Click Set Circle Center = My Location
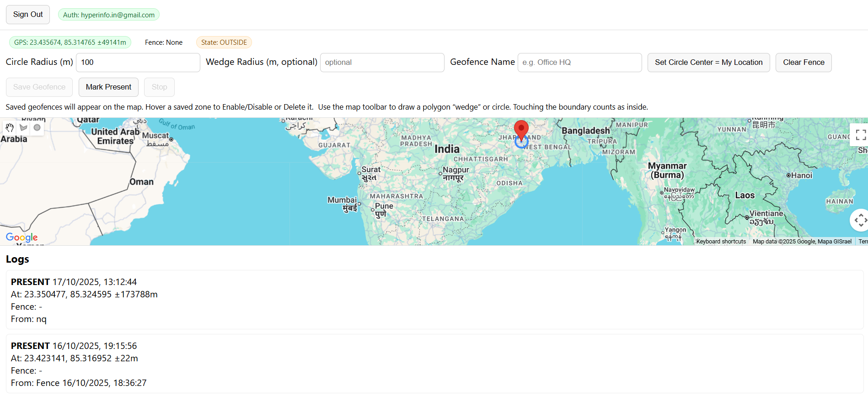This screenshot has height=396, width=868. point(708,63)
